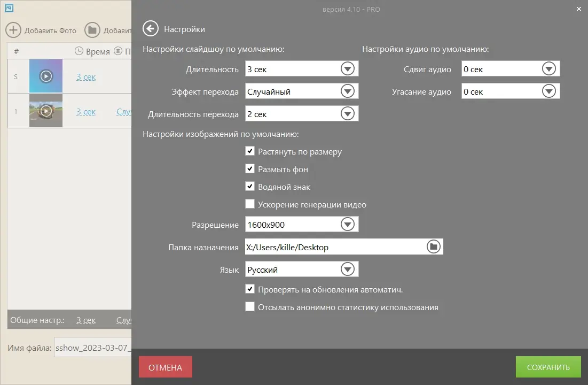Click the clock icon in Время column header

79,51
